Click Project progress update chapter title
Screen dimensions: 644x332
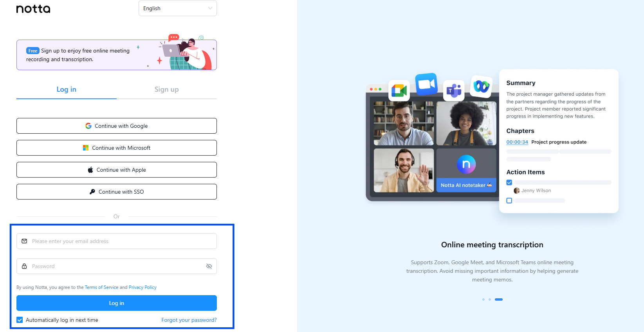click(x=559, y=142)
